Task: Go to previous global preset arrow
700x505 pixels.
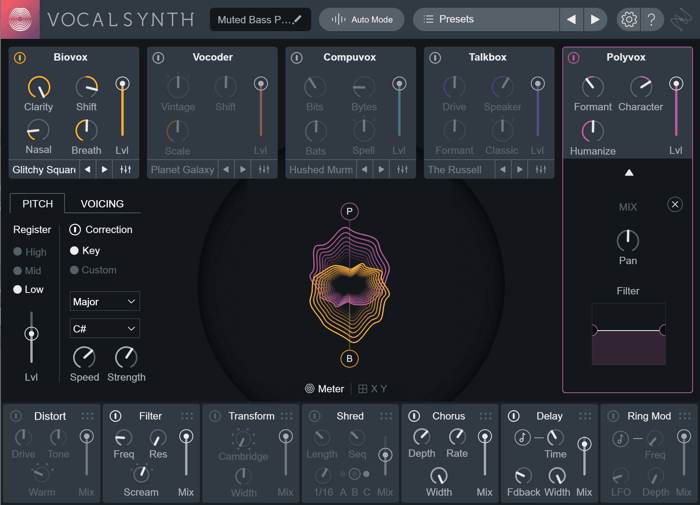Action: tap(571, 20)
